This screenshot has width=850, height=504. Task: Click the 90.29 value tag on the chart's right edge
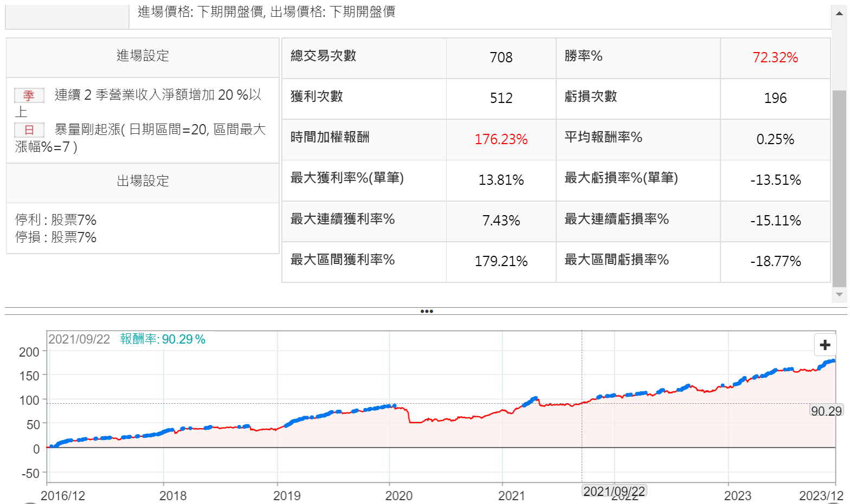[x=826, y=411]
